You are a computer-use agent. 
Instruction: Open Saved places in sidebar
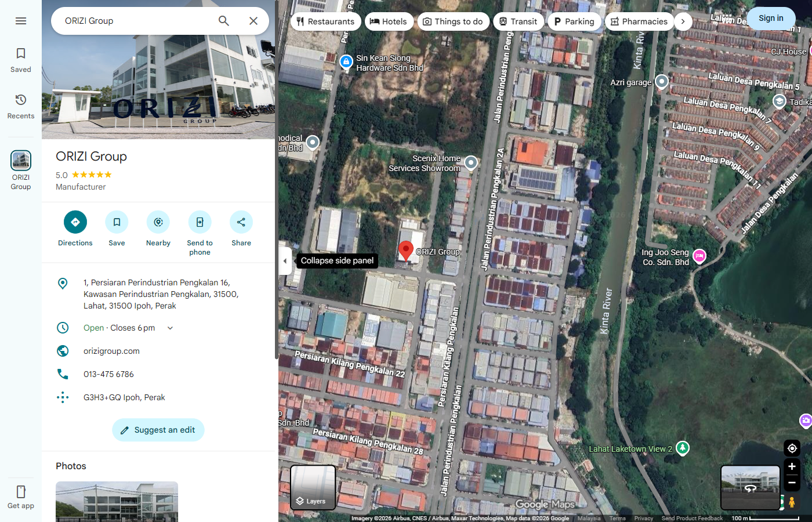(x=21, y=60)
